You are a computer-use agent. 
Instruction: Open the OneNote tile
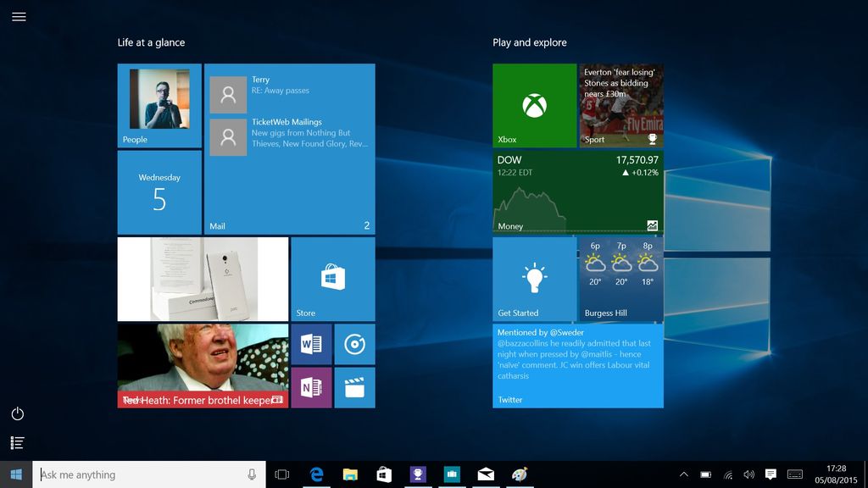tap(311, 387)
